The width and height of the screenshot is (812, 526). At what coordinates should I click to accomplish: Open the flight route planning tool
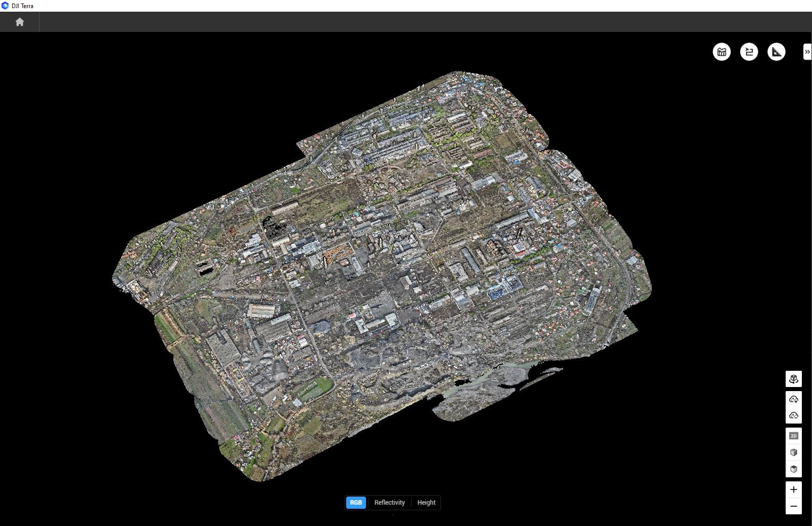point(749,52)
